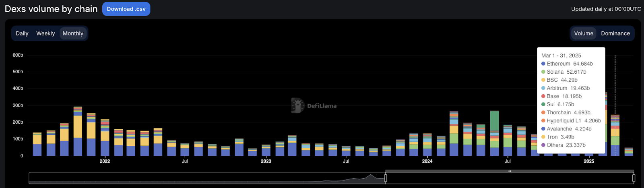Image resolution: width=644 pixels, height=188 pixels.
Task: Click the Mar 1 - 31, 2025 tooltip date
Action: [561, 56]
